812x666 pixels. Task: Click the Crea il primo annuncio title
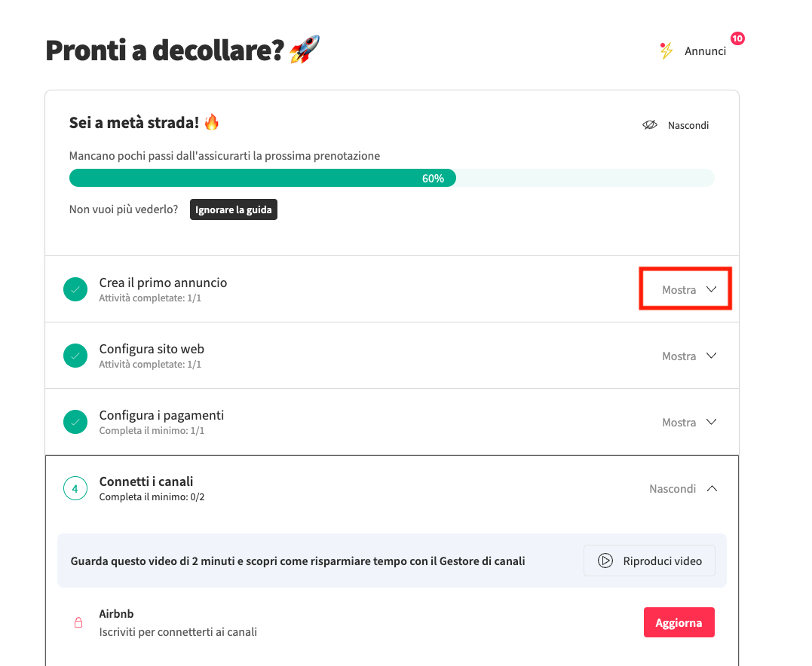coord(163,283)
